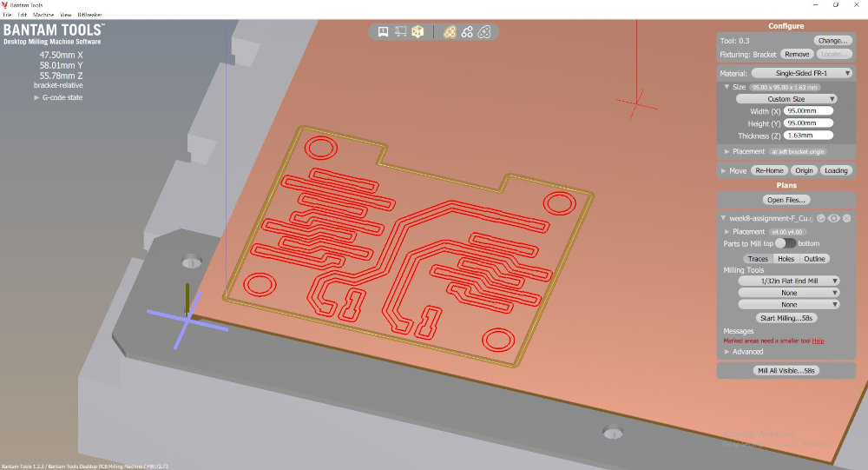Remove week8-assignment plan with the X icon
The image size is (868, 470).
point(846,218)
